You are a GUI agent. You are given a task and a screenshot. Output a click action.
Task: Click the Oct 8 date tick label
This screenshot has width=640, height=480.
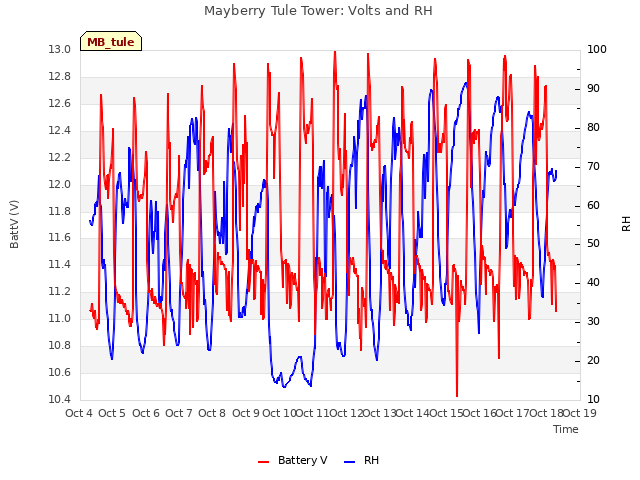(212, 413)
